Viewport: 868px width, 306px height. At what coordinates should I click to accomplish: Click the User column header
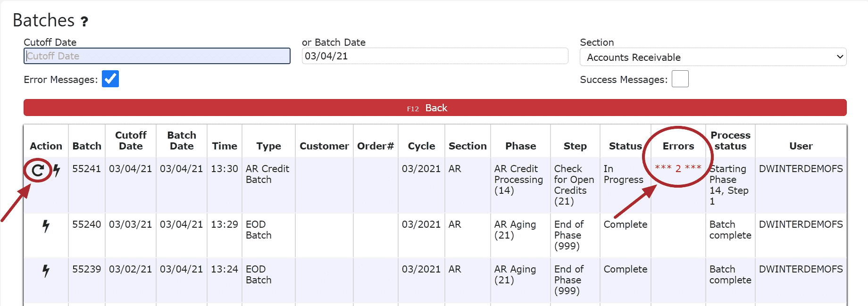[801, 146]
